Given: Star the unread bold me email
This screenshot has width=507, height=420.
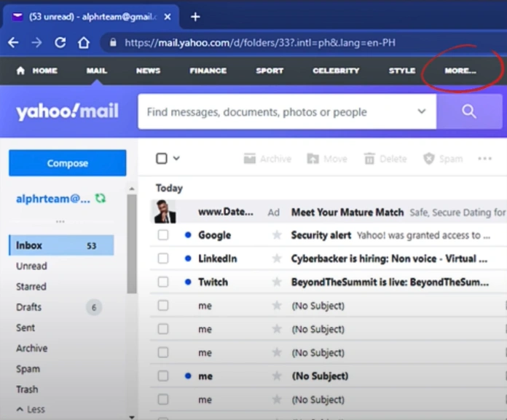Looking at the screenshot, I should click(277, 376).
